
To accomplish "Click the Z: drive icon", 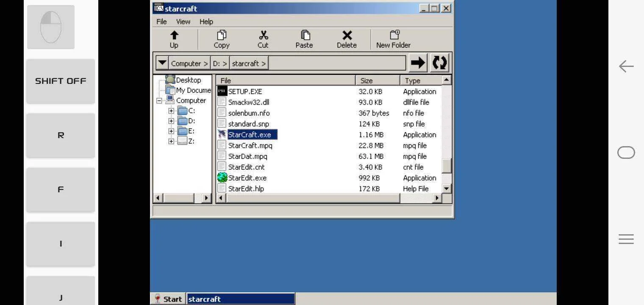I will 183,141.
